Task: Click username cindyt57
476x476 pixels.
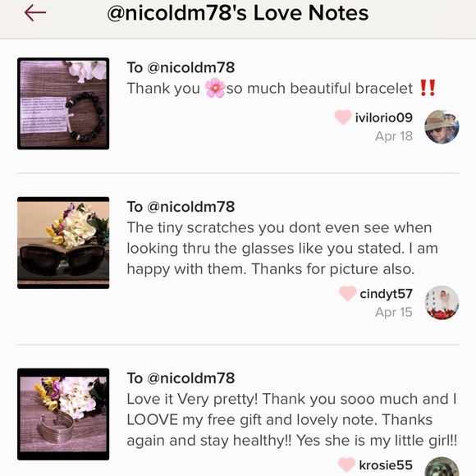Action: [x=387, y=294]
